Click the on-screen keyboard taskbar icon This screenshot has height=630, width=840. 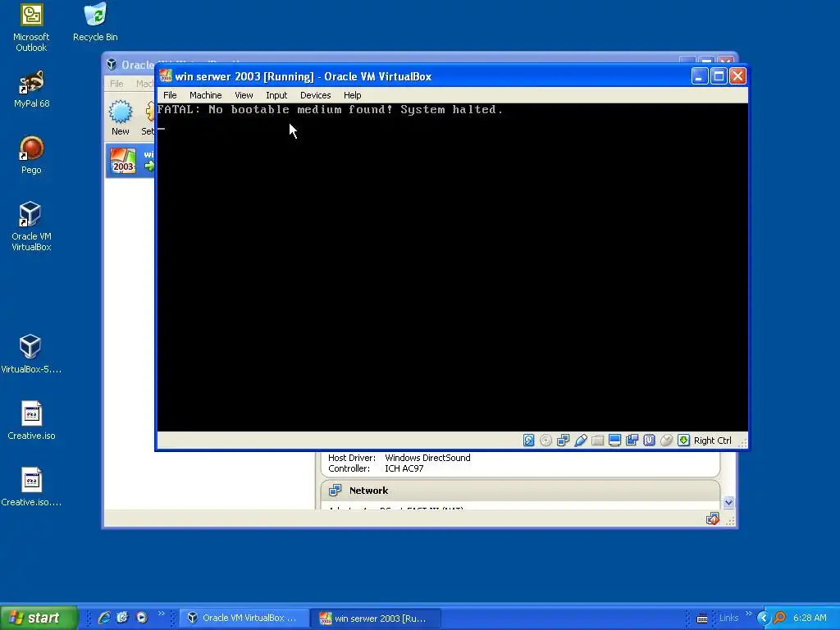tap(702, 619)
